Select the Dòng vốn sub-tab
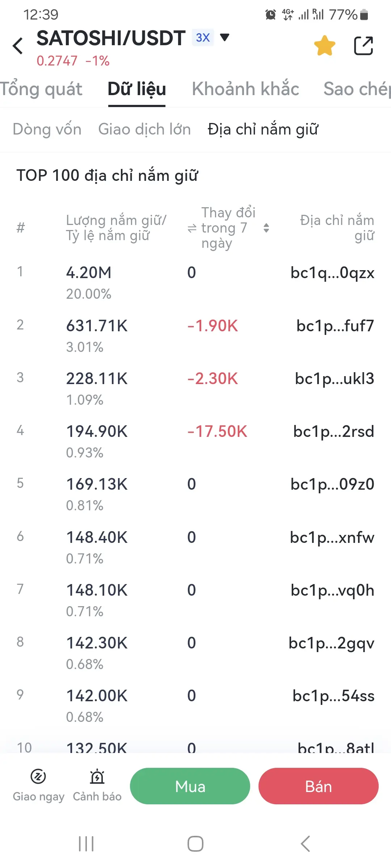The width and height of the screenshot is (391, 868). tap(47, 129)
